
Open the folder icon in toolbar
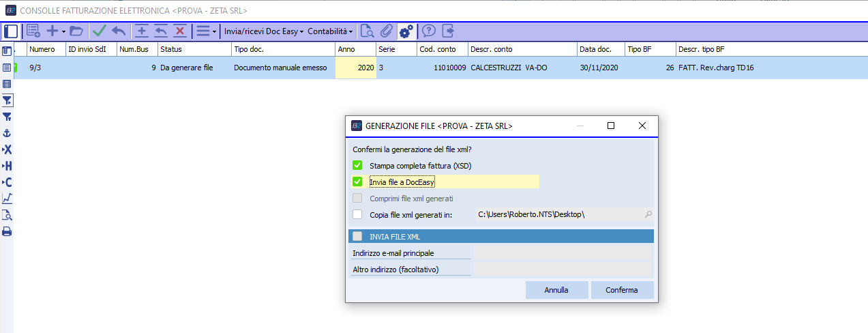pos(76,31)
